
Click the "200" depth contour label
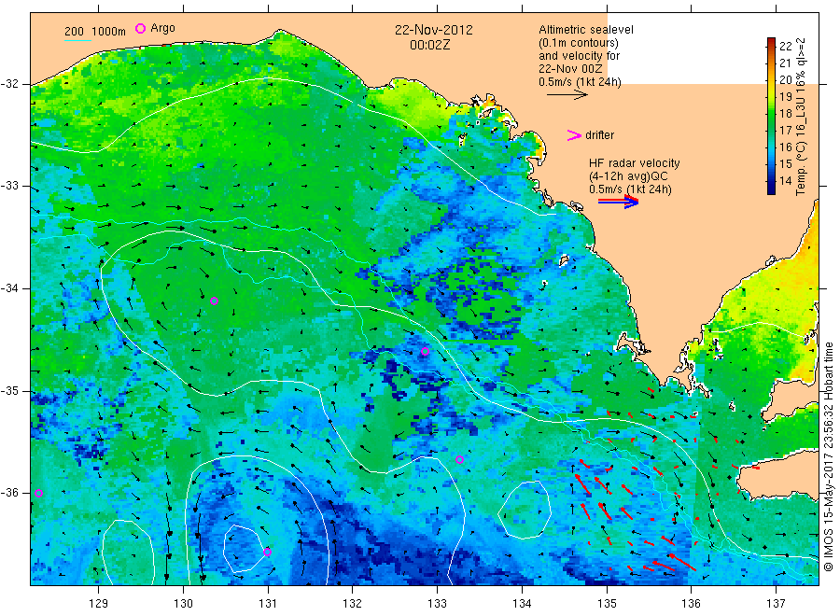coord(74,31)
